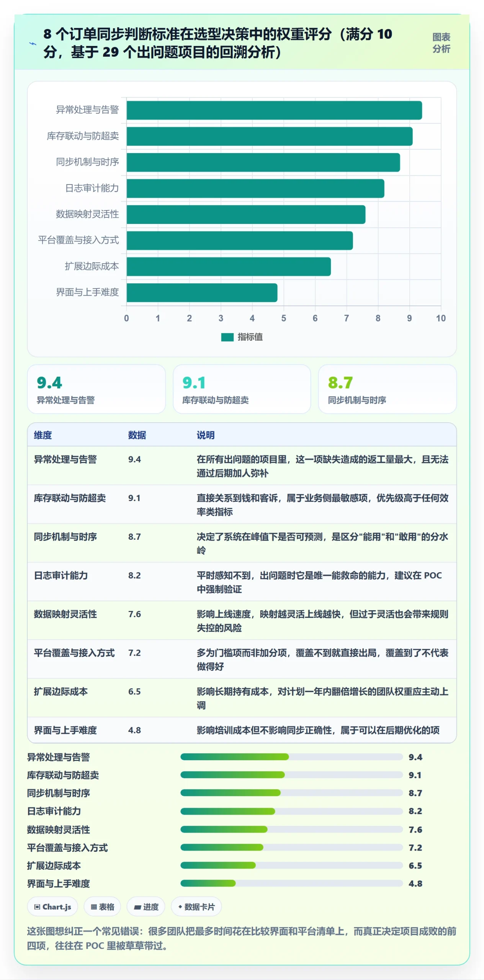
Task: Click the 扩展边际成本 progress bar
Action: (x=291, y=865)
